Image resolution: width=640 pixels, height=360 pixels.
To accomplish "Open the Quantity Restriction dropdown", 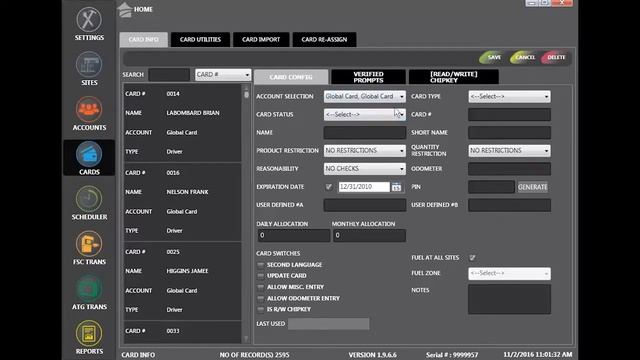I will click(509, 151).
